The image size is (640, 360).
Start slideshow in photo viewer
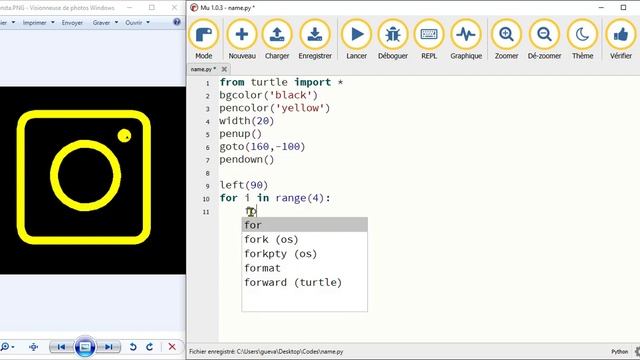[85, 347]
